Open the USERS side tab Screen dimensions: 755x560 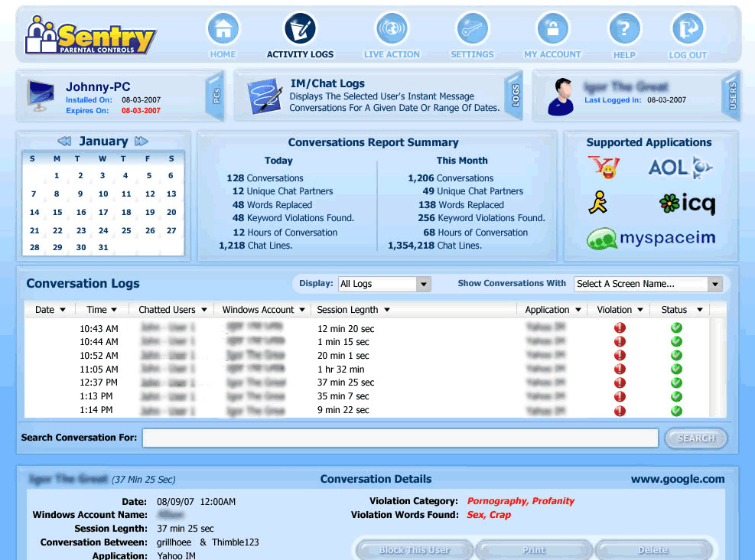[x=732, y=96]
